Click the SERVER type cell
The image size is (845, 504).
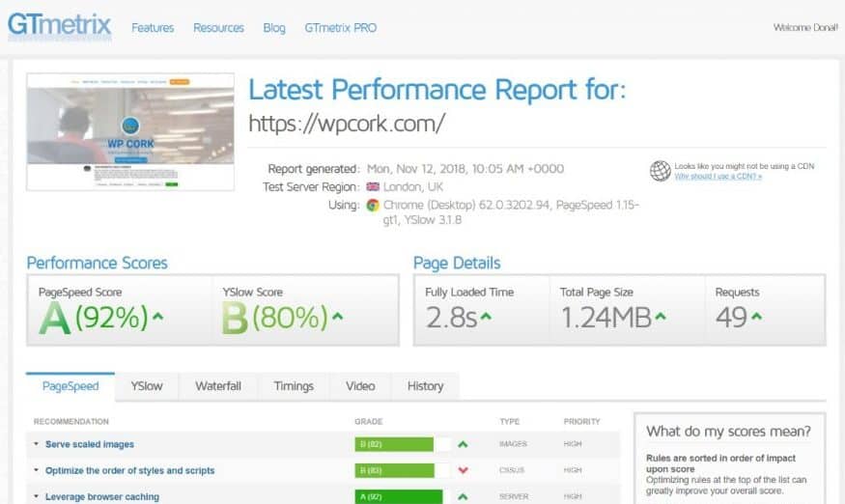[x=514, y=496]
